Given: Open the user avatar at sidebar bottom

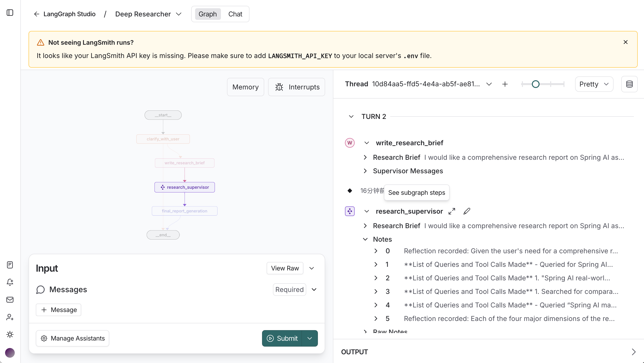Looking at the screenshot, I should tap(10, 353).
